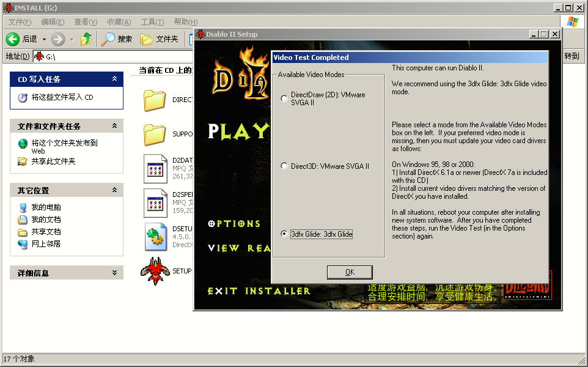The height and width of the screenshot is (367, 588).
Task: Click OPTIONS in Diablo II installer
Action: click(234, 224)
